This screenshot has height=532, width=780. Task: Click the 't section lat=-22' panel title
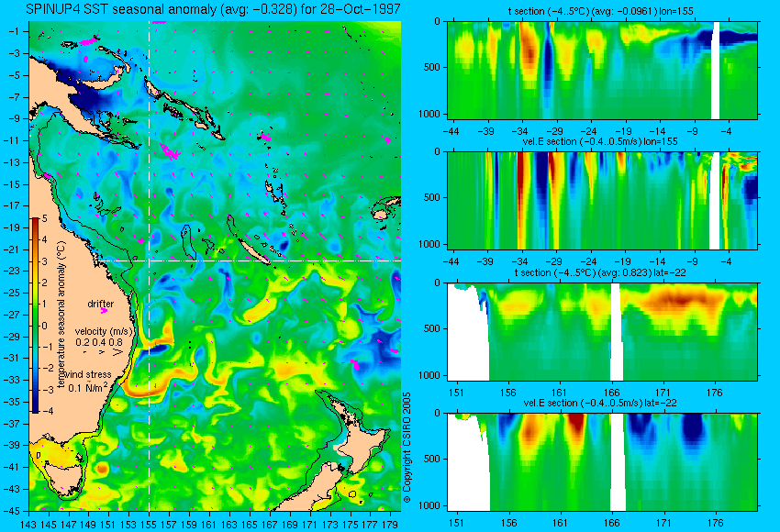click(600, 272)
